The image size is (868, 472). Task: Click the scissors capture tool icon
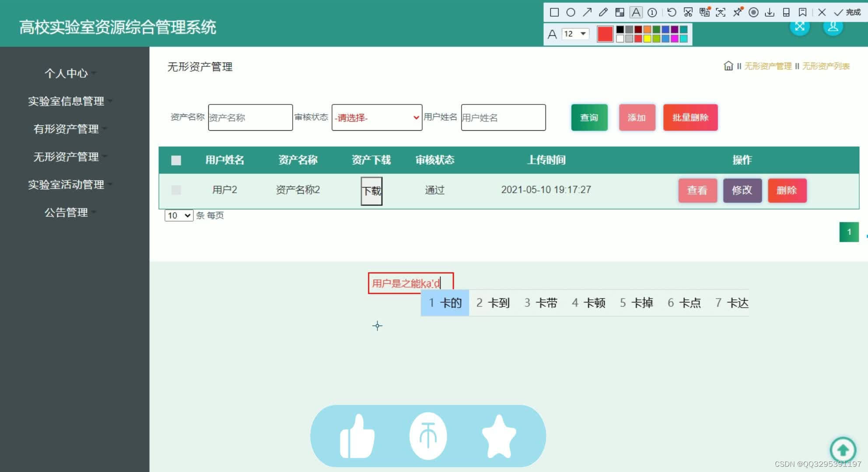click(x=688, y=12)
